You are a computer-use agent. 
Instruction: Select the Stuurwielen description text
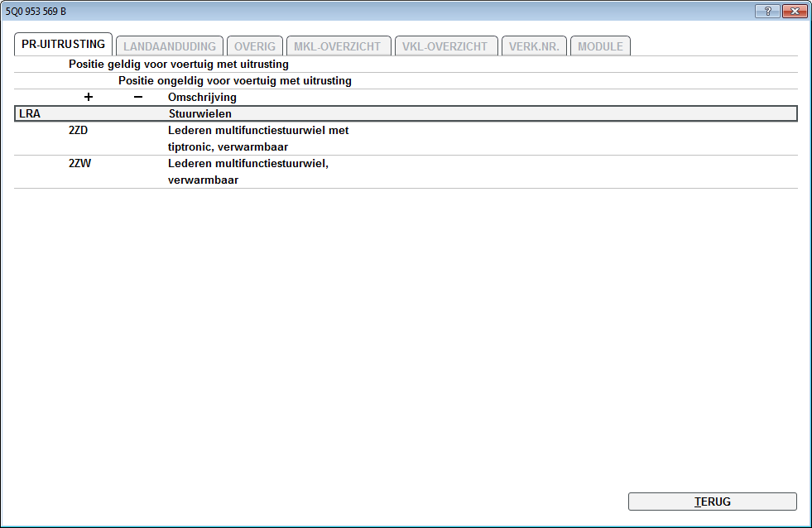(200, 114)
